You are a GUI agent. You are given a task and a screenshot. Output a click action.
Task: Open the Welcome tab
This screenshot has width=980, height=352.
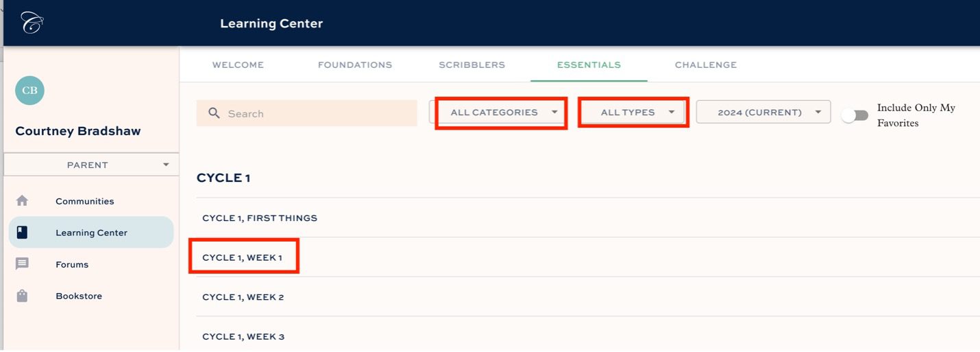point(238,65)
